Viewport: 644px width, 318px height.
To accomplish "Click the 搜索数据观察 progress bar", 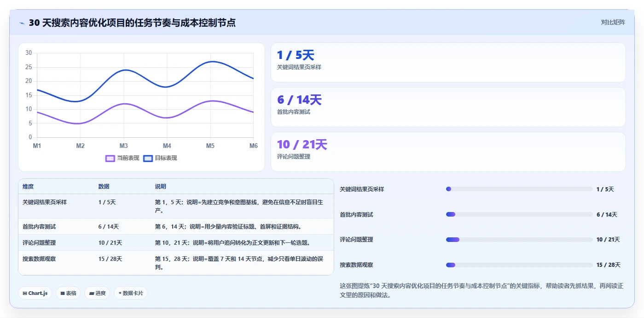I will coord(519,265).
